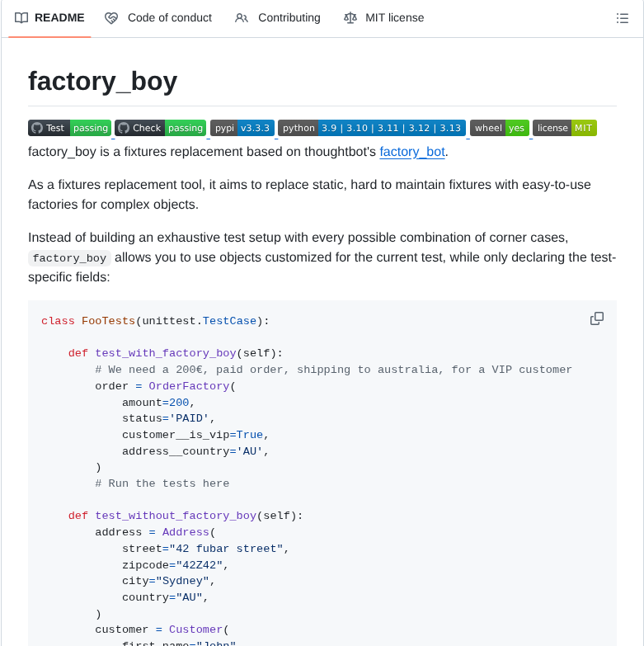Click the inline factory_boy code text
This screenshot has height=646, width=644.
(69, 258)
